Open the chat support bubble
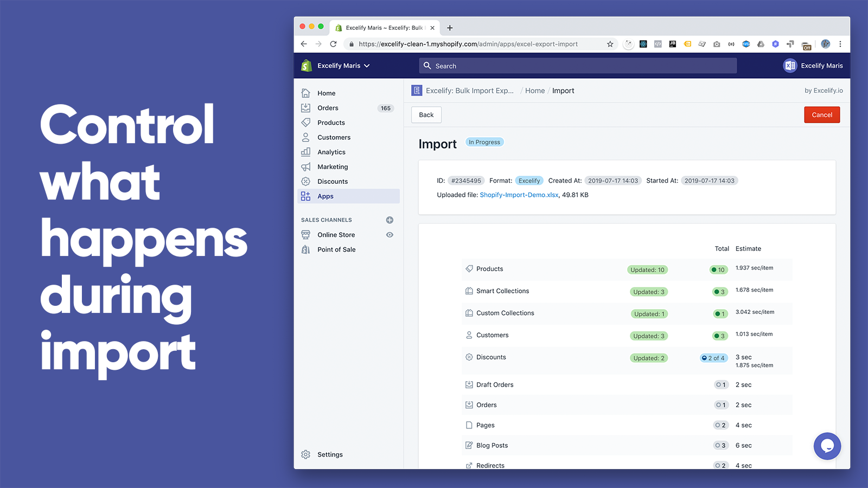The height and width of the screenshot is (488, 868). coord(827,446)
